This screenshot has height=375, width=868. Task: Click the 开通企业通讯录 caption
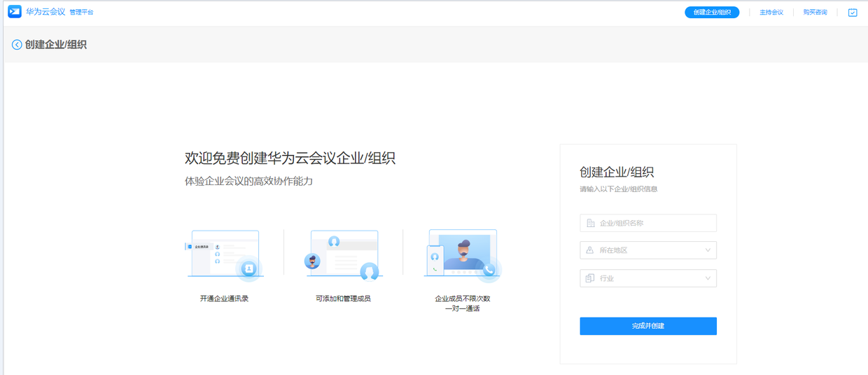coord(224,299)
